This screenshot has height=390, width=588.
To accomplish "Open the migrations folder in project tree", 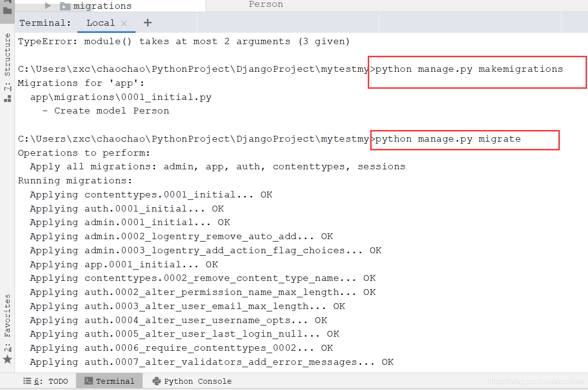I will click(102, 6).
